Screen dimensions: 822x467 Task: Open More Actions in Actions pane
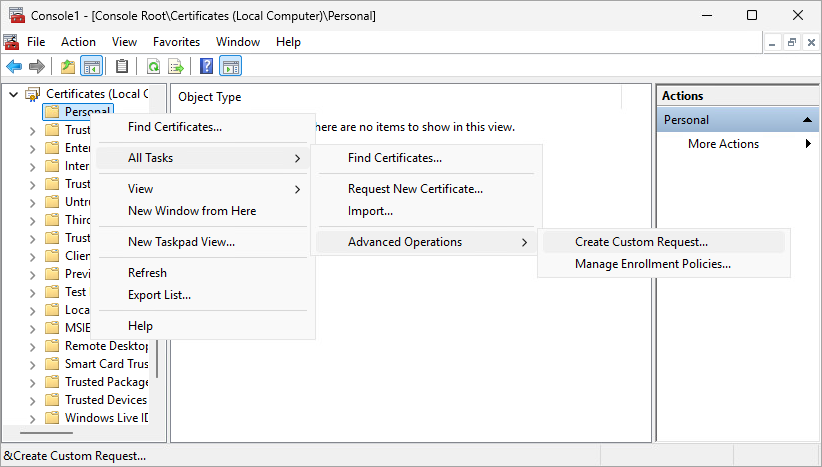coord(723,144)
